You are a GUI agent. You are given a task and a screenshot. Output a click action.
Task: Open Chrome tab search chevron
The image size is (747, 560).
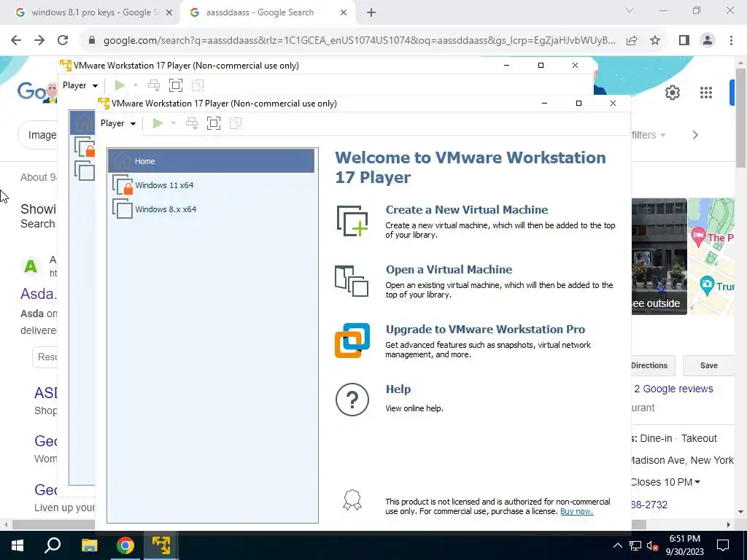click(x=630, y=10)
